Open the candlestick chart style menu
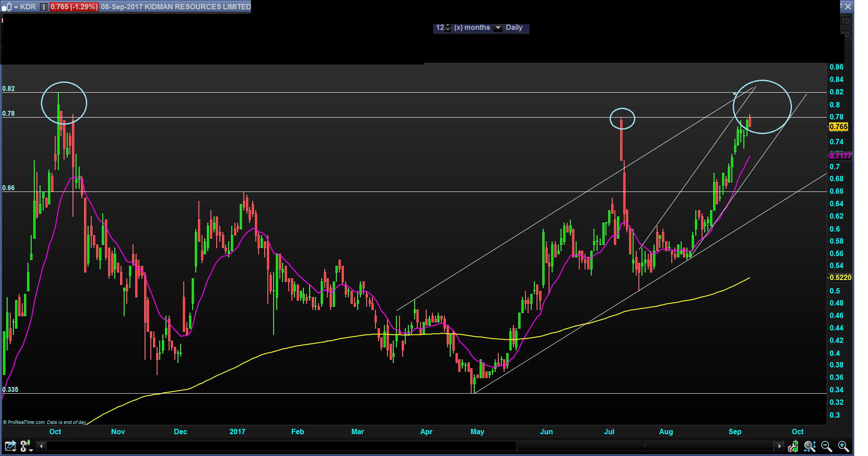The image size is (868, 456). [x=9, y=7]
